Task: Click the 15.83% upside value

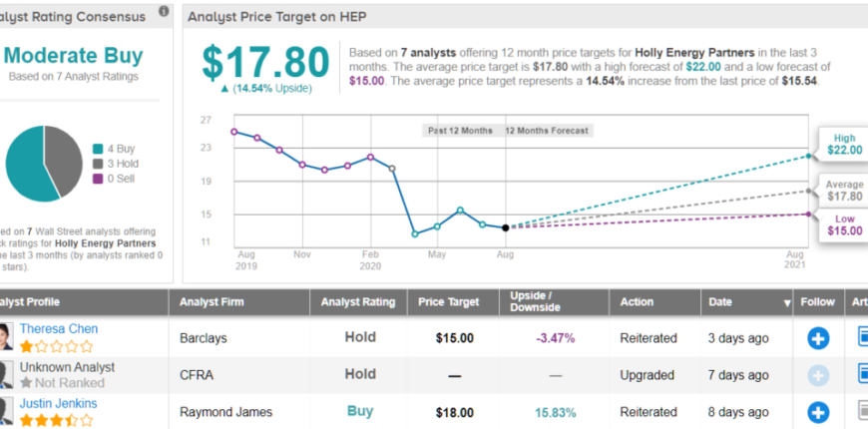Action: (556, 413)
